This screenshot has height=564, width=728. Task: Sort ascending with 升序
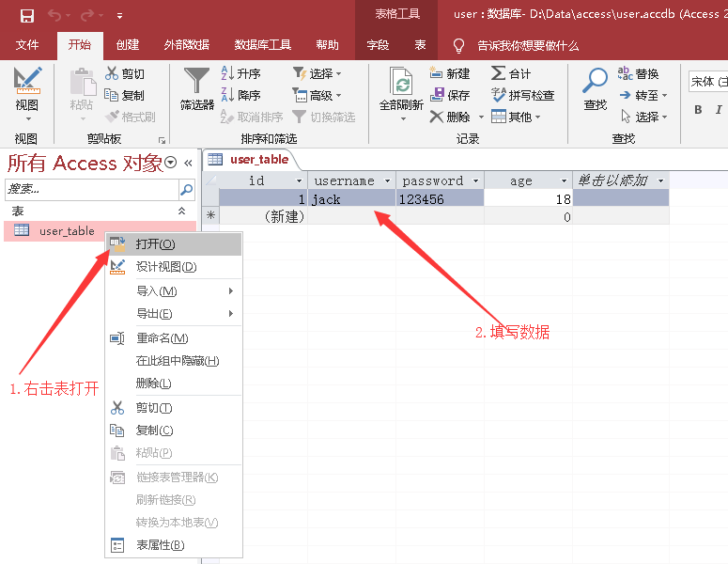pos(240,73)
